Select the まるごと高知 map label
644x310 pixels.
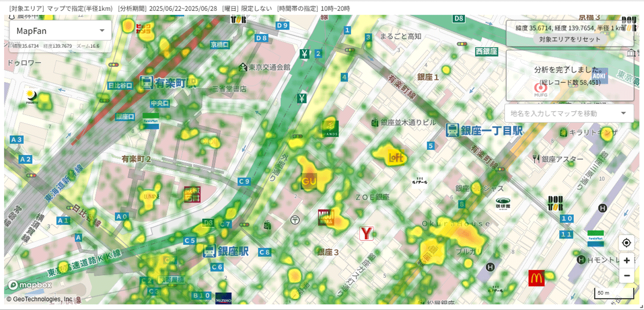401,36
